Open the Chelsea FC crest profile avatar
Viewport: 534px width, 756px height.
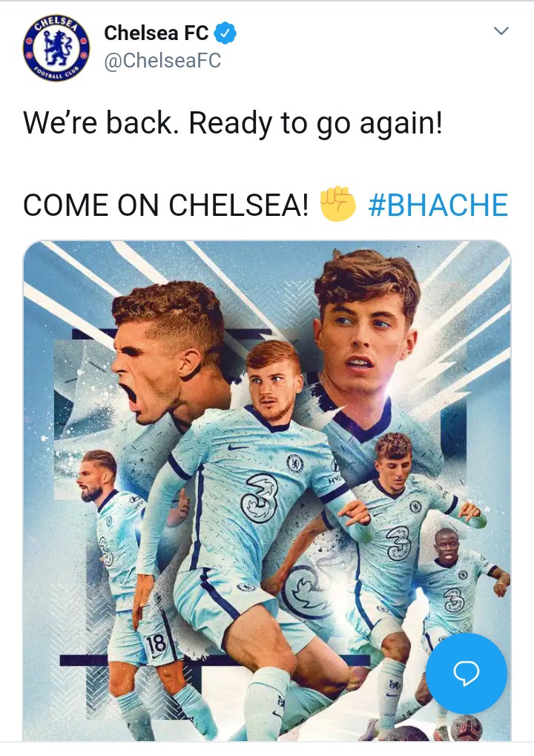(56, 47)
